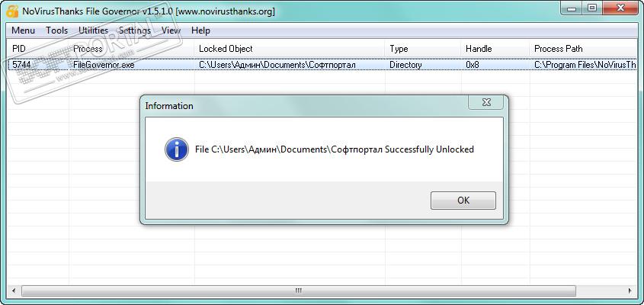Click OK in the Information dialog
Image resolution: width=644 pixels, height=305 pixels.
click(x=463, y=201)
